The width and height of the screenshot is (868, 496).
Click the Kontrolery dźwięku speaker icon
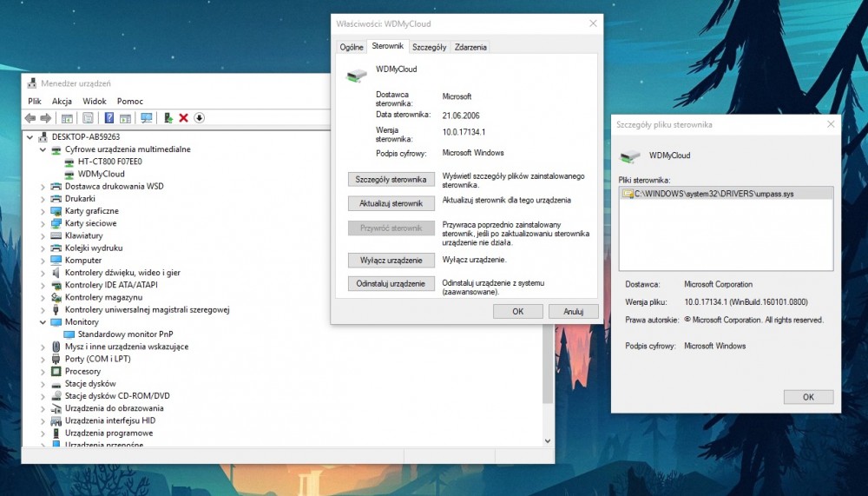[x=56, y=273]
